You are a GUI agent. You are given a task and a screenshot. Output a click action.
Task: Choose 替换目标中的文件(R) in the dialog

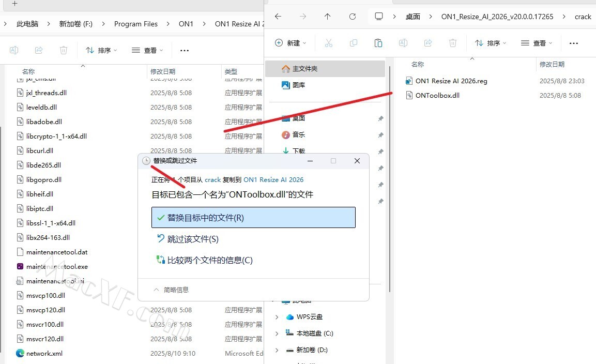tap(253, 218)
